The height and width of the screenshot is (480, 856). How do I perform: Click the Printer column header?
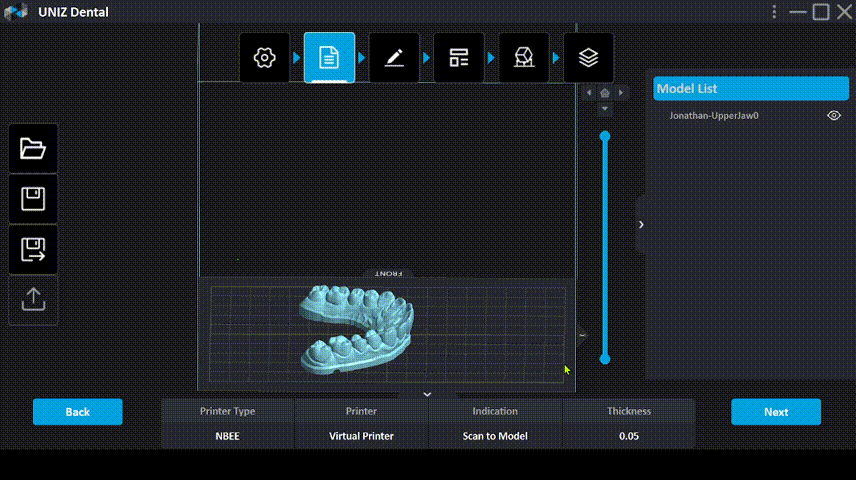tap(361, 411)
